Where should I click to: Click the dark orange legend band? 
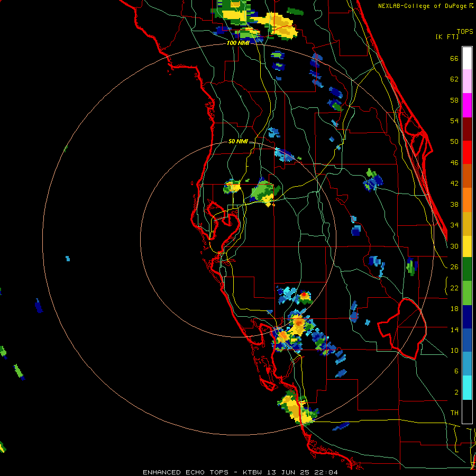point(467,176)
